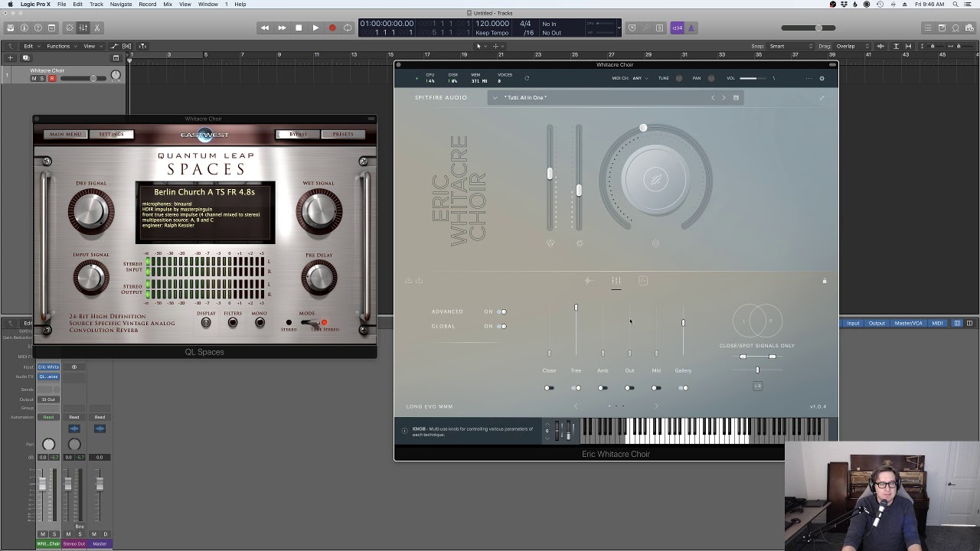Image resolution: width=980 pixels, height=551 pixels.
Task: Open the Navigate menu
Action: click(120, 4)
